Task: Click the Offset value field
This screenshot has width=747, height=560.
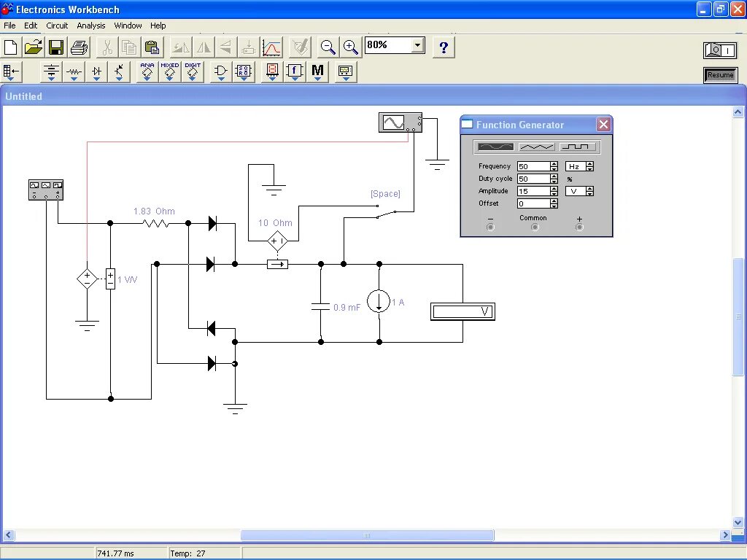Action: [x=533, y=203]
